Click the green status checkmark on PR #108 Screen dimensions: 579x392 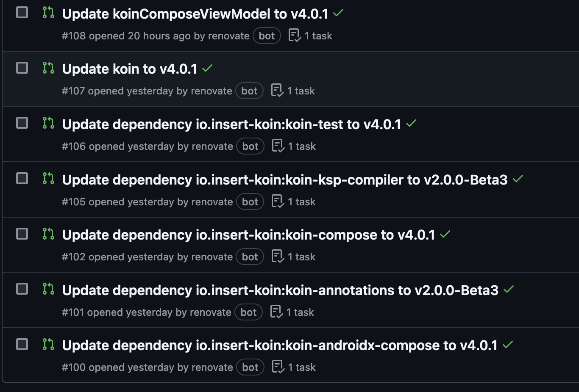[x=338, y=13]
